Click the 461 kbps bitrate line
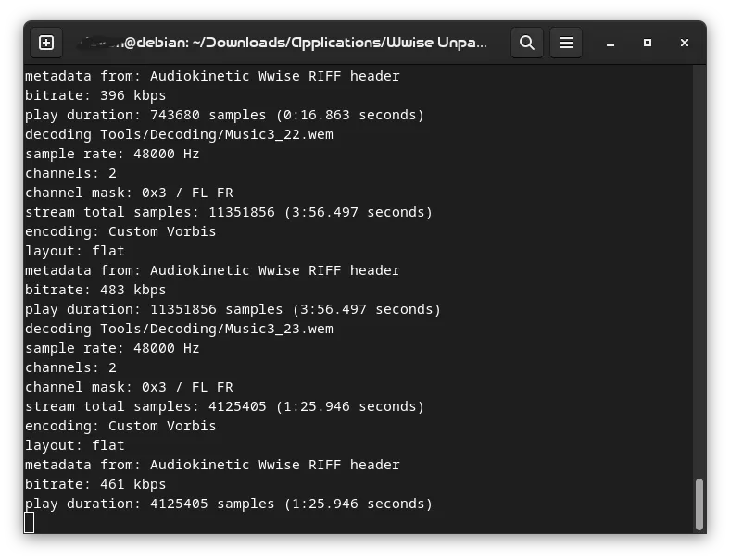The image size is (730, 560). [x=95, y=484]
